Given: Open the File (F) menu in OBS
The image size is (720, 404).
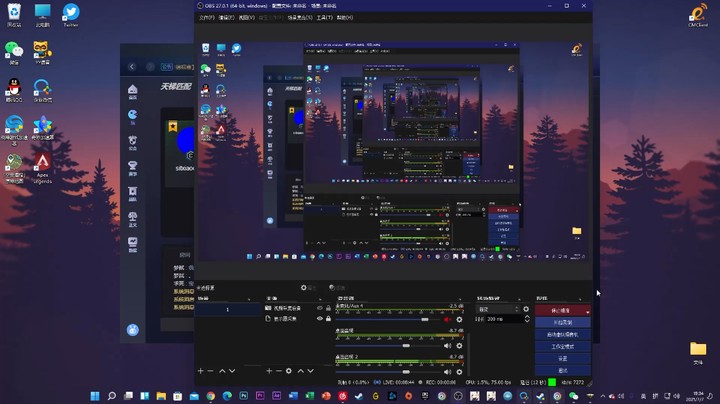Looking at the screenshot, I should tap(207, 17).
